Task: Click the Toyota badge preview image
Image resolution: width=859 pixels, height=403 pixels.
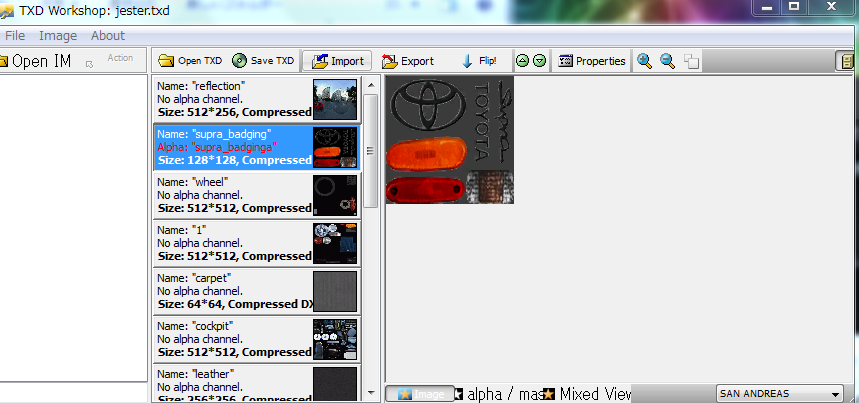Action: pyautogui.click(x=450, y=140)
